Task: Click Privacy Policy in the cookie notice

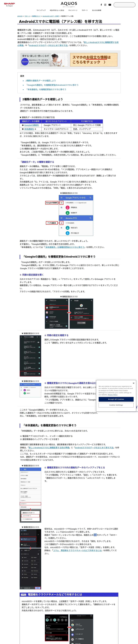Action: 112,395
